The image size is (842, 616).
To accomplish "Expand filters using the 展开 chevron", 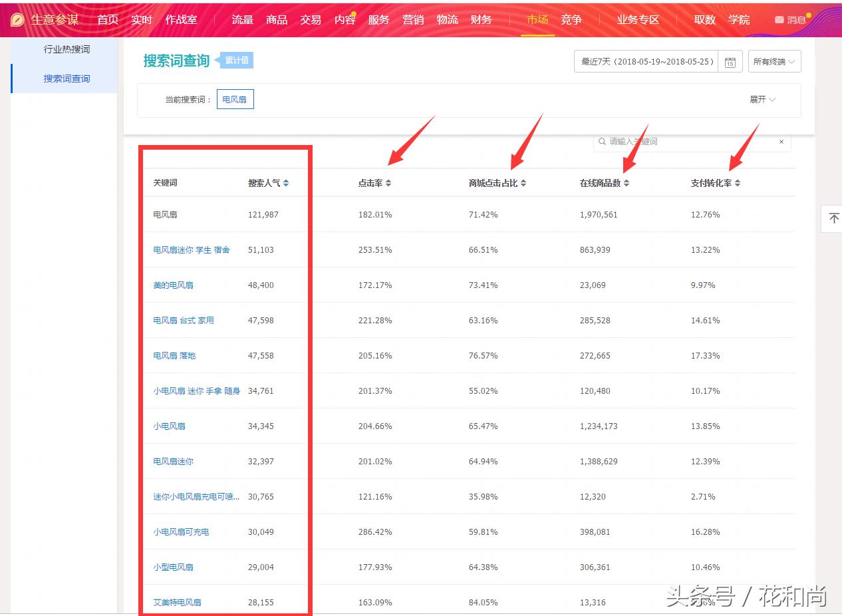I will [x=762, y=98].
